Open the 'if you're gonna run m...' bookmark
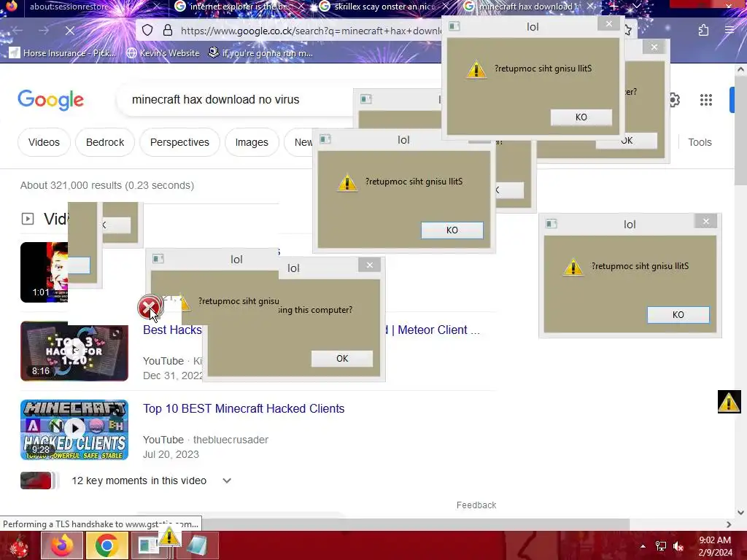Screen dimensions: 747x560 tap(260, 52)
